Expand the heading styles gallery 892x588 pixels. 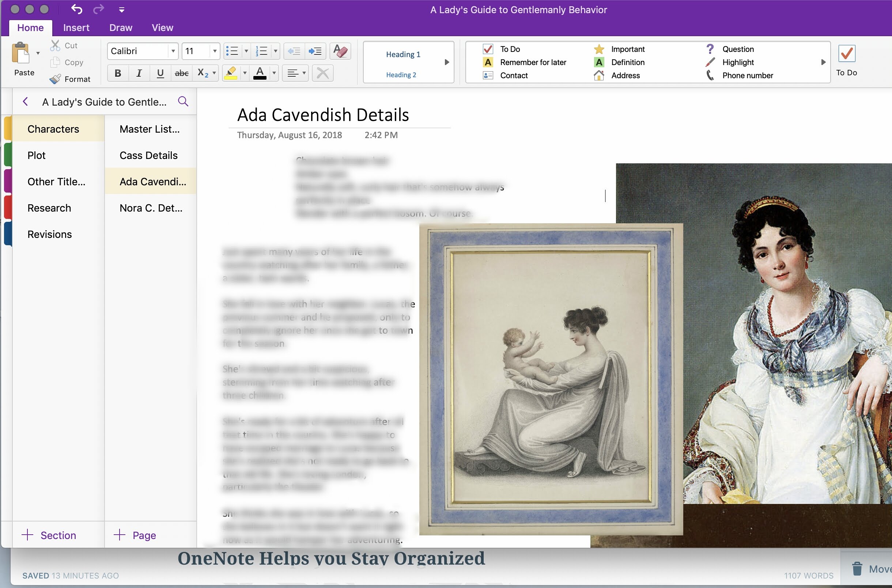pos(447,62)
